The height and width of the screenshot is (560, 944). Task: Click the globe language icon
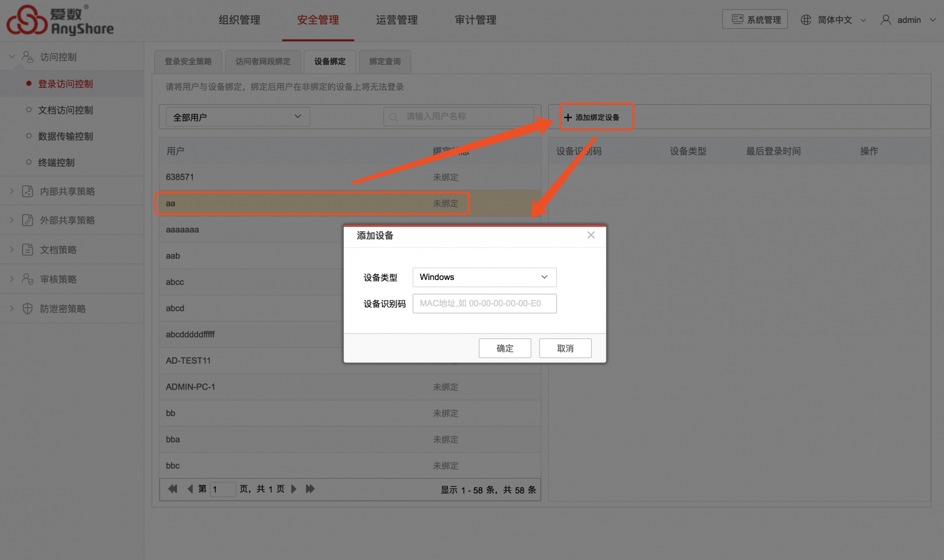click(806, 20)
